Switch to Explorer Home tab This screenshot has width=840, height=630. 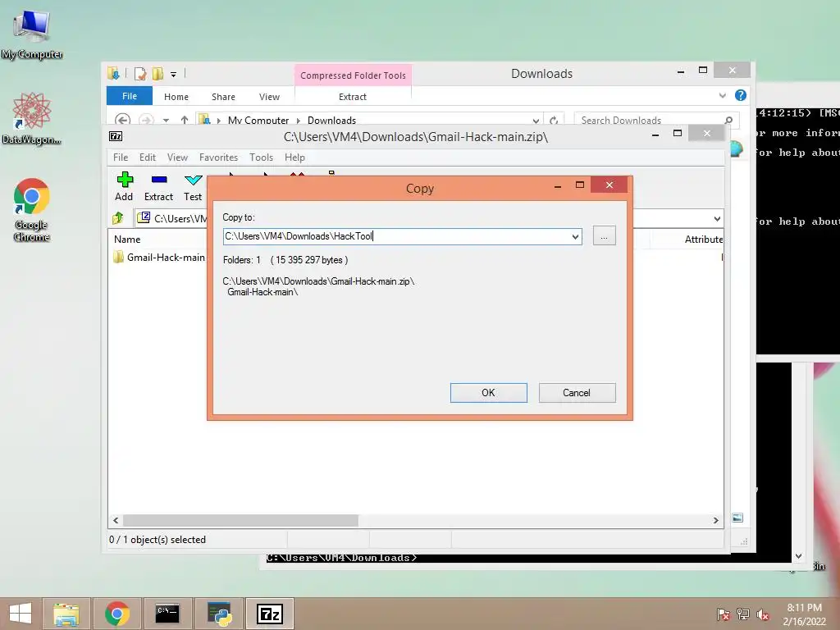176,97
